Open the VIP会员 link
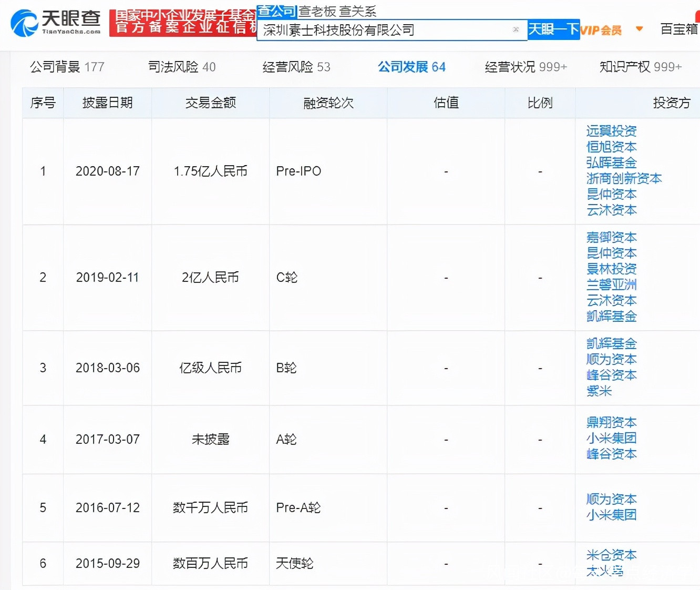This screenshot has width=700, height=590. 601,30
